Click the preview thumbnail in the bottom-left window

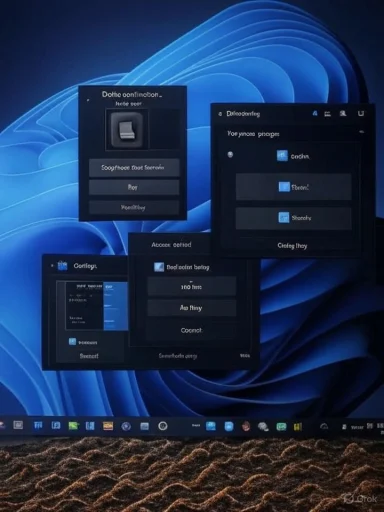click(x=97, y=306)
